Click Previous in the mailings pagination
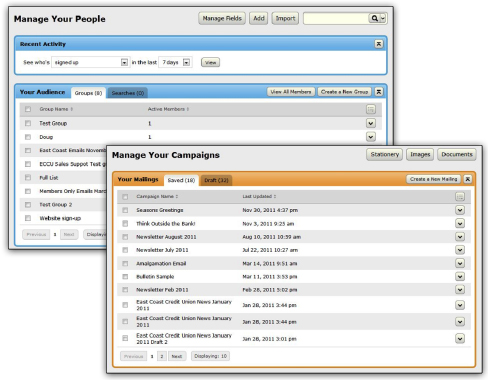The width and height of the screenshot is (488, 380). click(133, 356)
